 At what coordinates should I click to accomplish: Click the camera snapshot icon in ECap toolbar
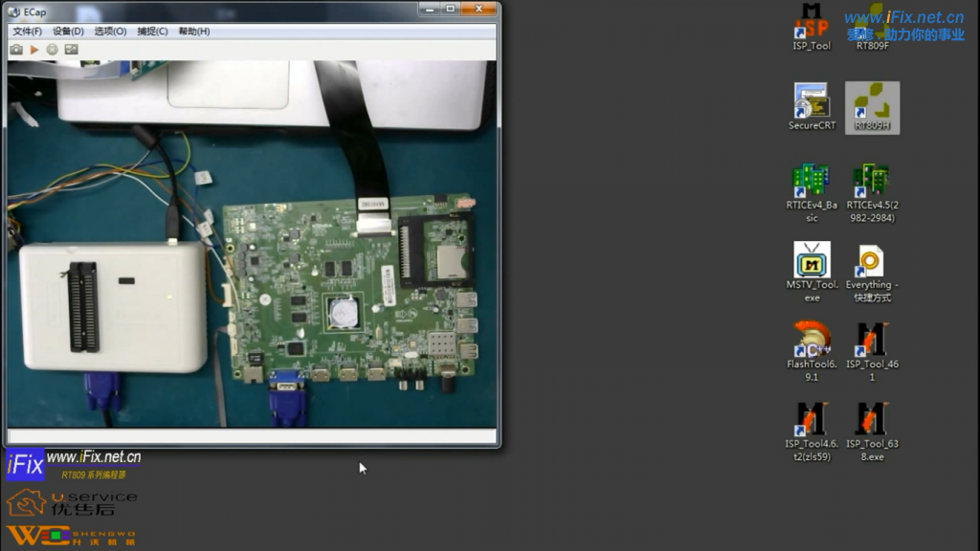pyautogui.click(x=16, y=49)
